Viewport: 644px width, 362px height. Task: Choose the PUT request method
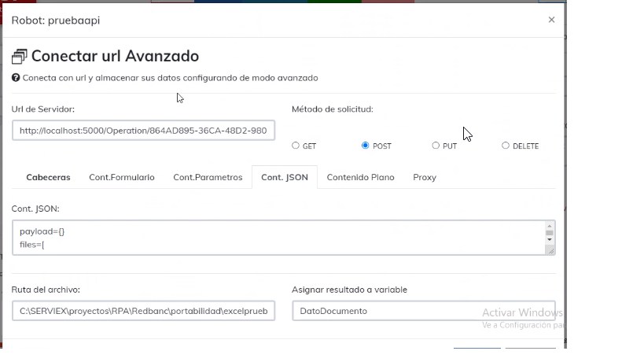tap(436, 146)
